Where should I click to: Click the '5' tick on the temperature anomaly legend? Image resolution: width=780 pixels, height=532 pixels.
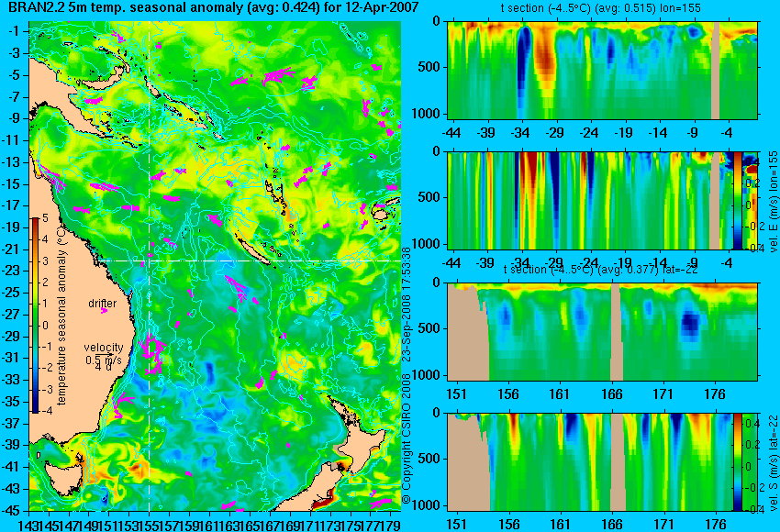tap(45, 218)
